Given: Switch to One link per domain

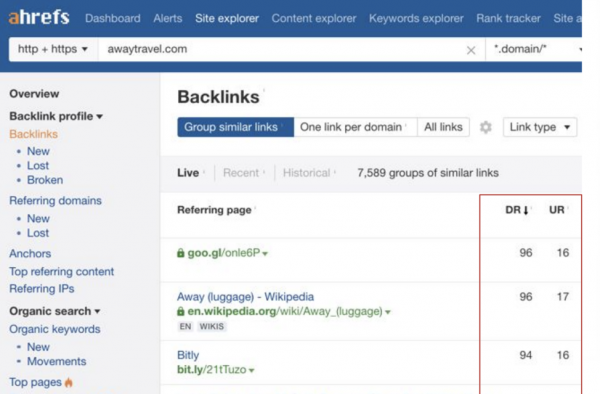Looking at the screenshot, I should tap(355, 127).
